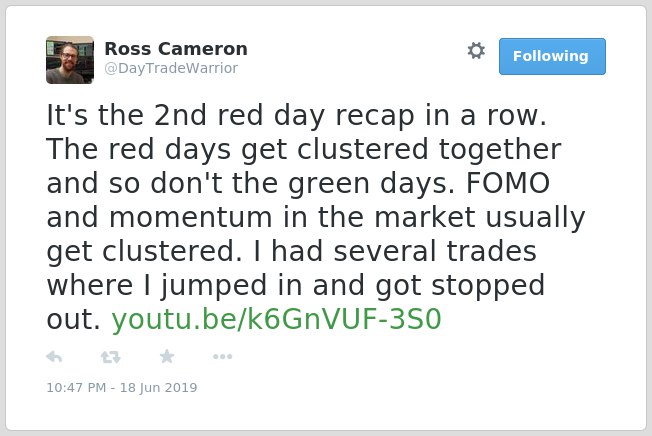
Task: Click the line 'where I jumped in and got stopped'
Action: 296,285
